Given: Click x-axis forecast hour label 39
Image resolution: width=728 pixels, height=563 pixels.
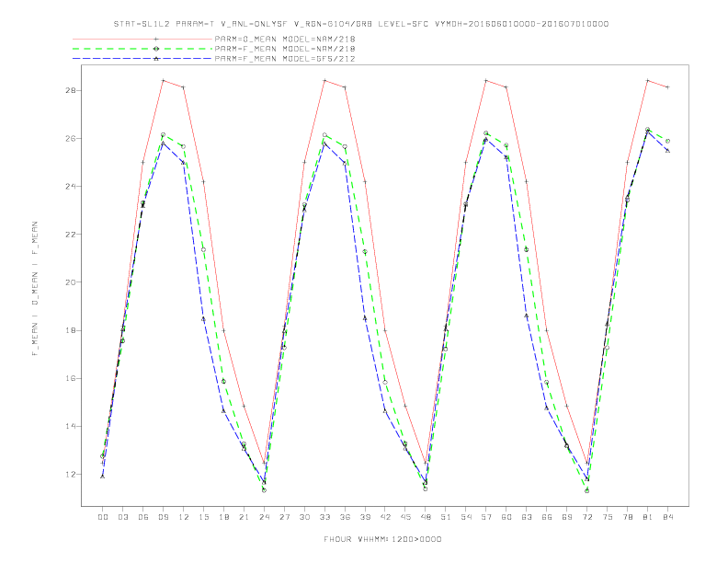Looking at the screenshot, I should click(x=365, y=517).
